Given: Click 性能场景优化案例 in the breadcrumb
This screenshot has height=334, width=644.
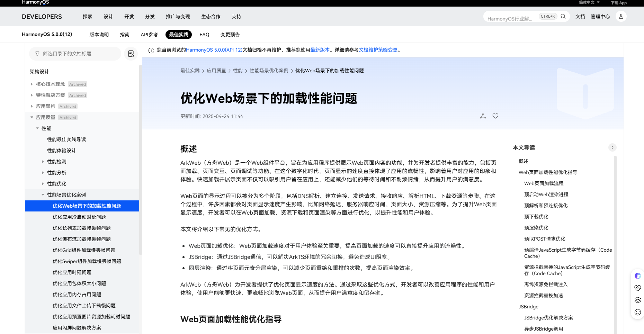Looking at the screenshot, I should [x=269, y=71].
